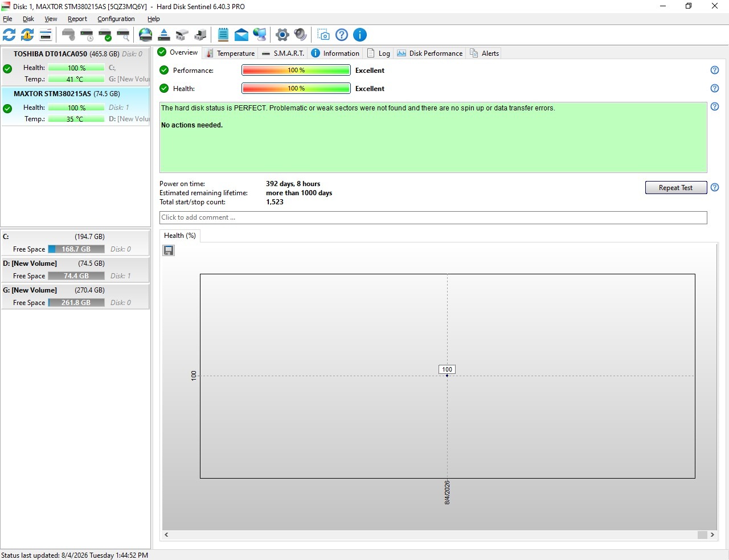Click the disk with boxes toolbar icon
Image resolution: width=729 pixels, height=560 pixels.
click(x=182, y=35)
